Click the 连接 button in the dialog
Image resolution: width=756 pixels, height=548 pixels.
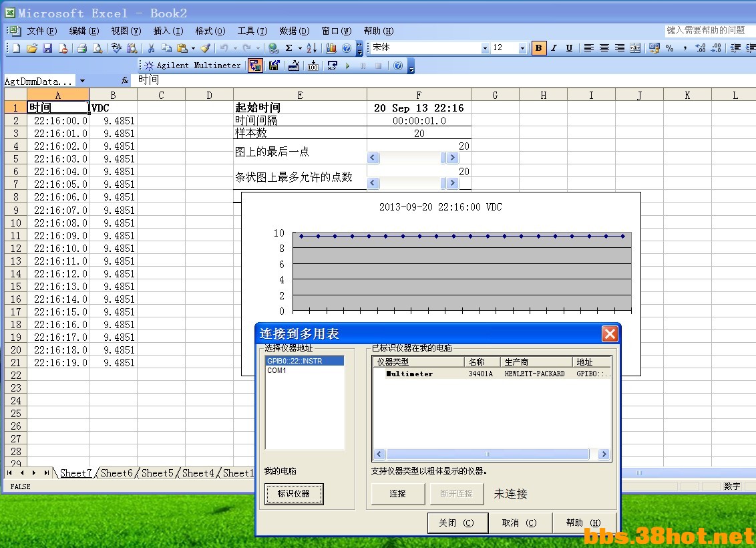pyautogui.click(x=398, y=494)
